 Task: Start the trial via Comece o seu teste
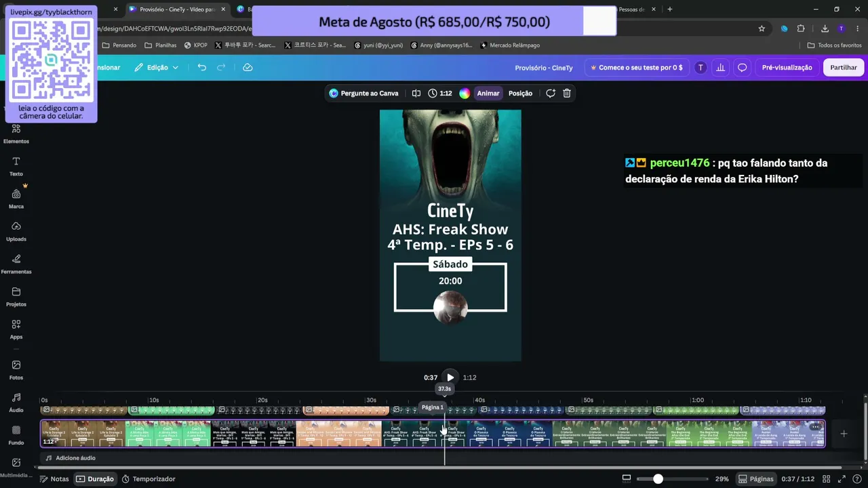click(637, 68)
